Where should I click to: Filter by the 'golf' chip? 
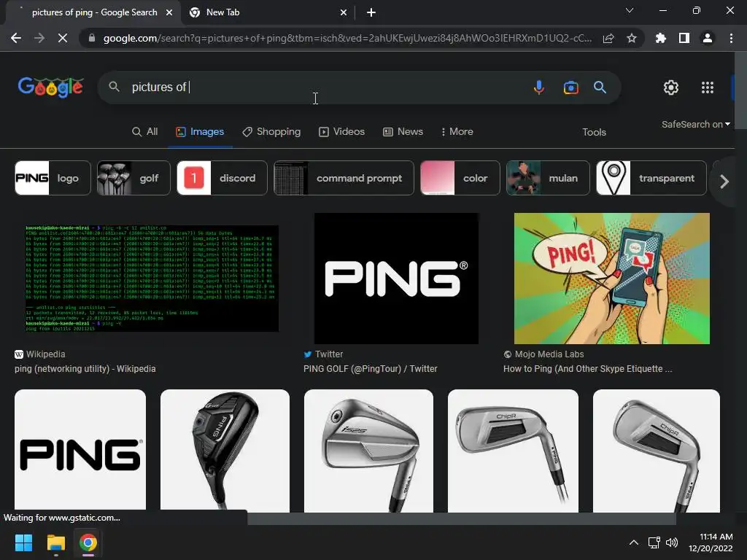[x=134, y=178]
